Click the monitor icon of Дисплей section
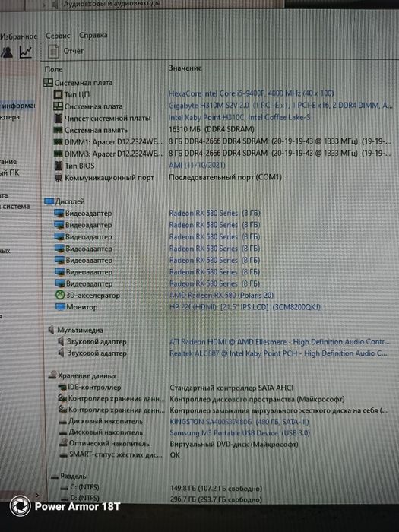The height and width of the screenshot is (532, 399). tap(49, 201)
